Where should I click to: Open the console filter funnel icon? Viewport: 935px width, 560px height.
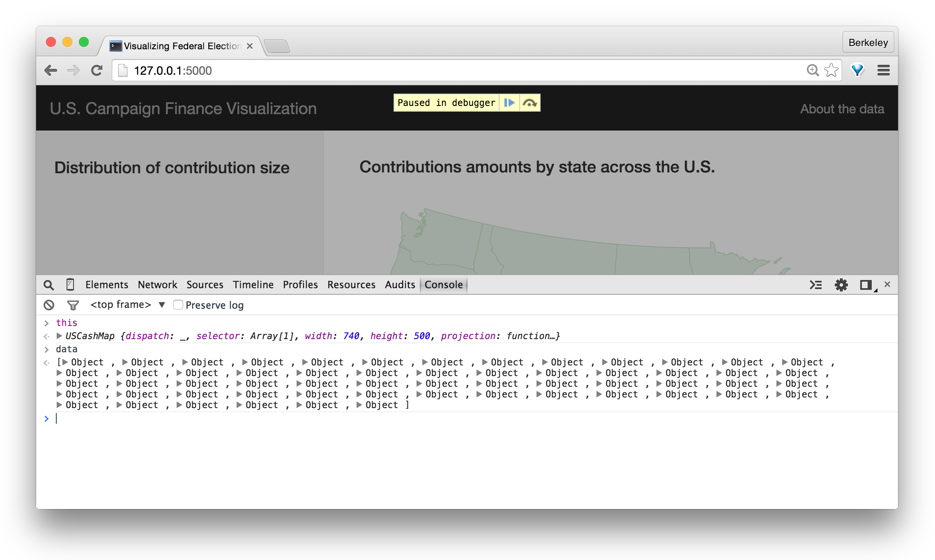(73, 305)
